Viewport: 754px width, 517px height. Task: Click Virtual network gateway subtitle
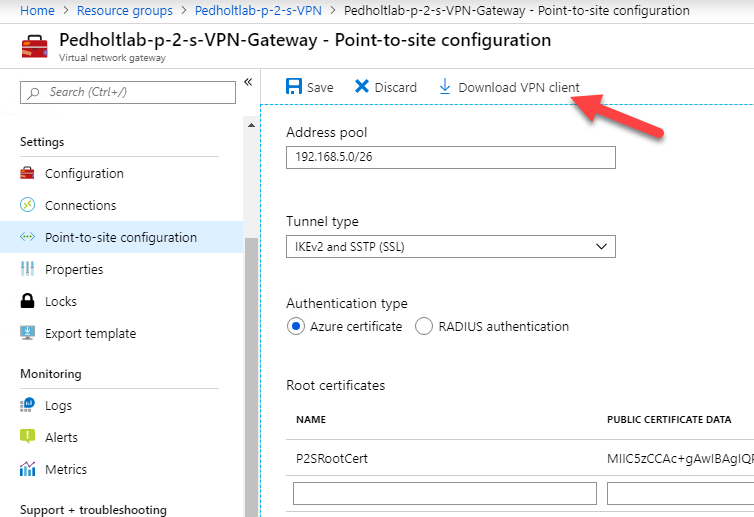(112, 58)
